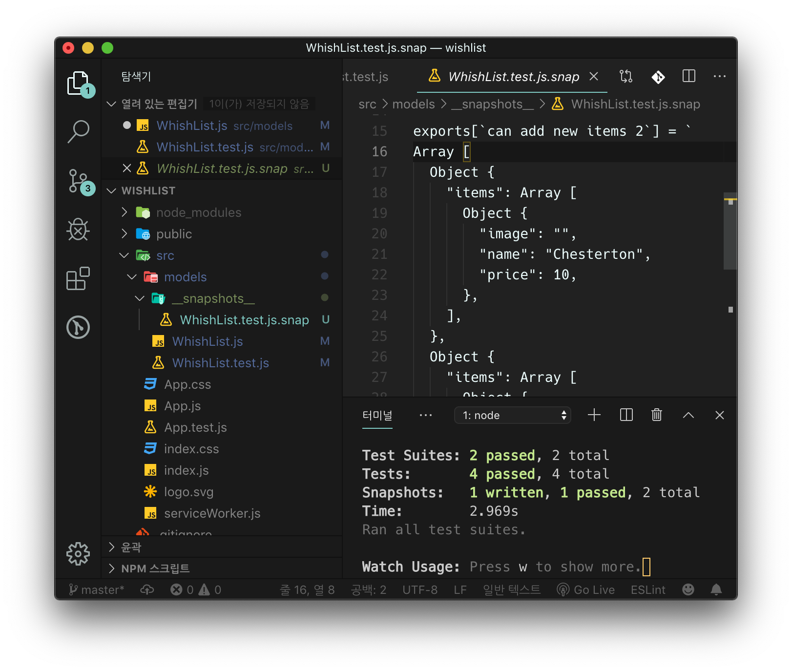Open WhishList.js in open editors list
This screenshot has height=672, width=792.
pos(222,126)
